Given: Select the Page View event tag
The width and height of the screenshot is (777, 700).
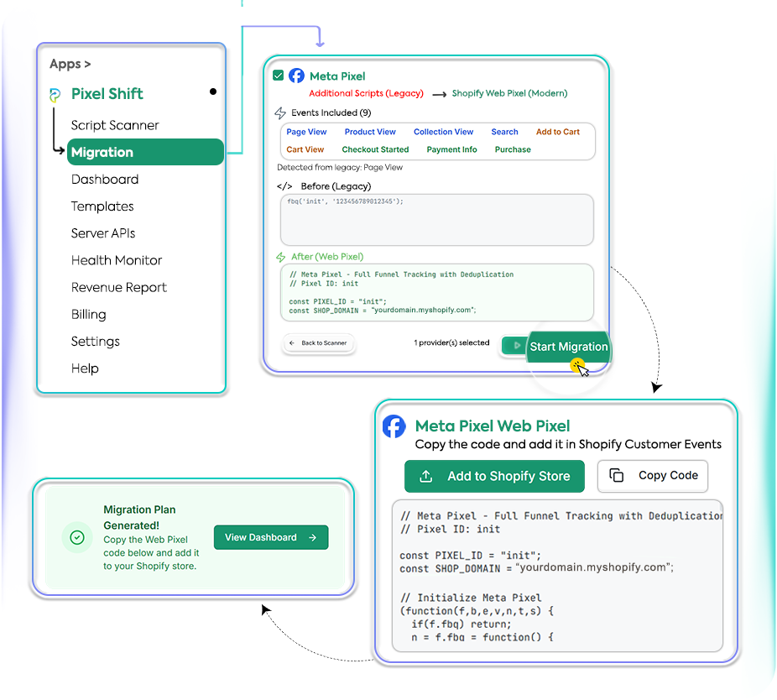Looking at the screenshot, I should (x=307, y=132).
